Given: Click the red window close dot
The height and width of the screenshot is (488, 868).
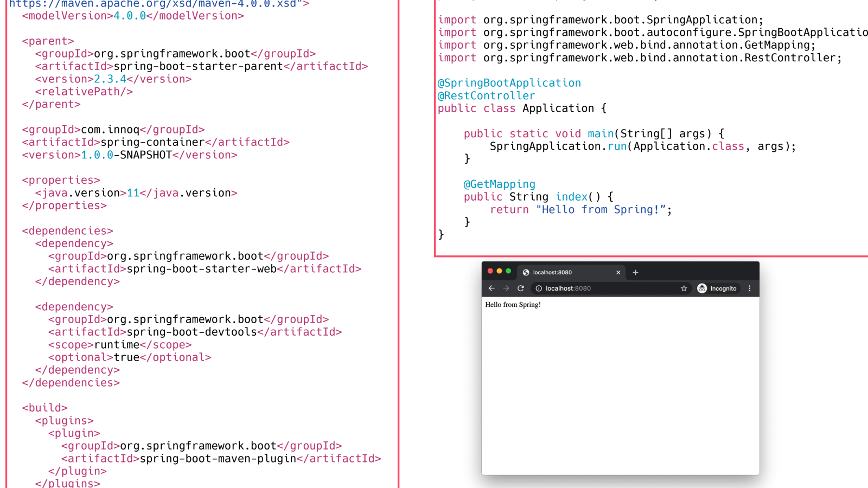Looking at the screenshot, I should pyautogui.click(x=490, y=271).
